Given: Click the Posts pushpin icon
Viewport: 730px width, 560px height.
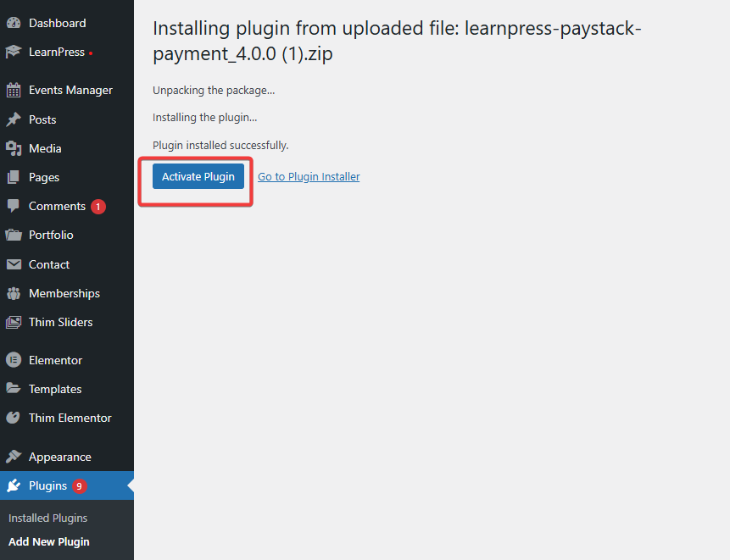Looking at the screenshot, I should (x=14, y=119).
